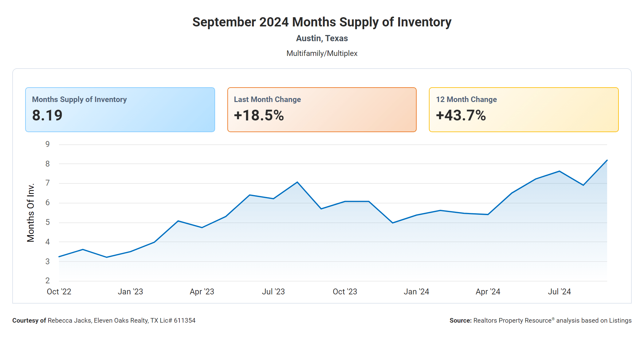Select the Last Month Change card
Viewport: 644px width, 338px height.
click(322, 110)
